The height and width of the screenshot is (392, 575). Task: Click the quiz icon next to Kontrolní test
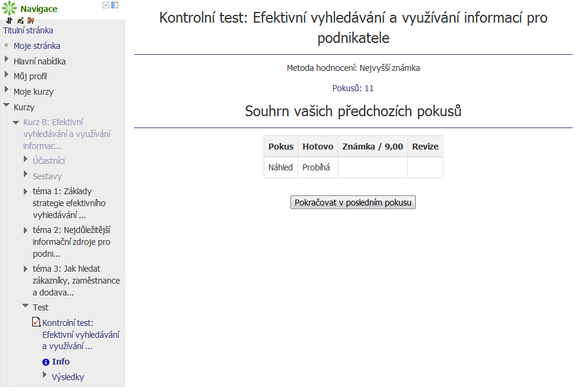[36, 322]
